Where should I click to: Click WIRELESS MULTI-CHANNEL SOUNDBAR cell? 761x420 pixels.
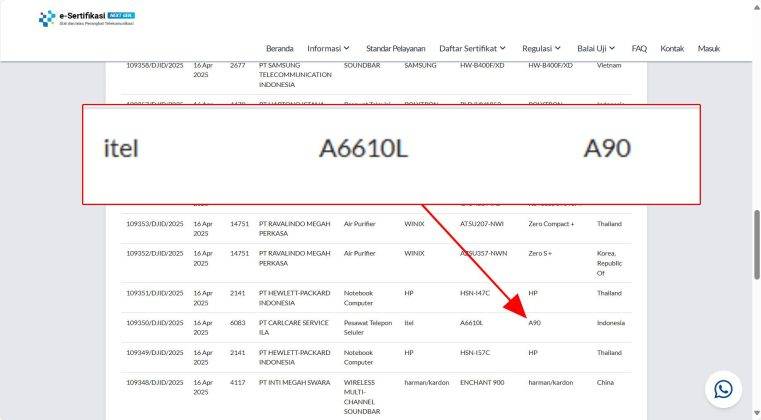362,397
